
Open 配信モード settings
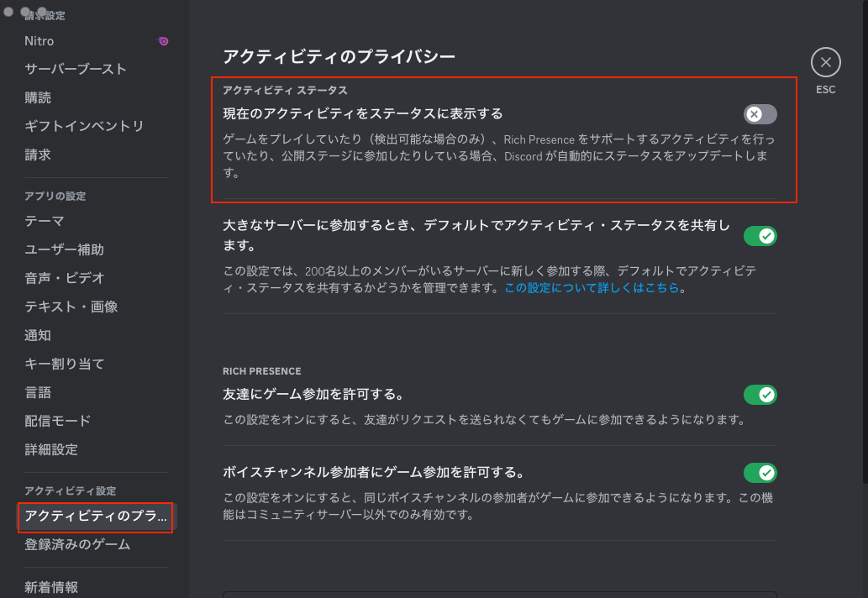[58, 421]
